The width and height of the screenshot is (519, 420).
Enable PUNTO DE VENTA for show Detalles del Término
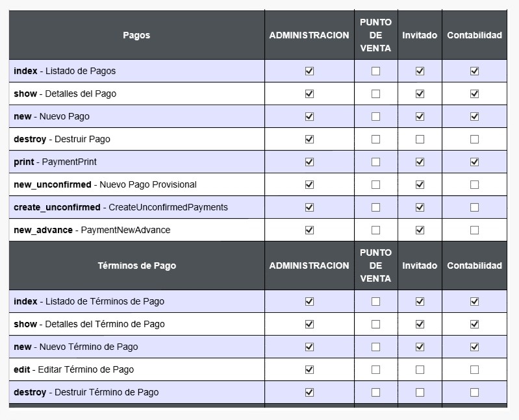pyautogui.click(x=375, y=325)
